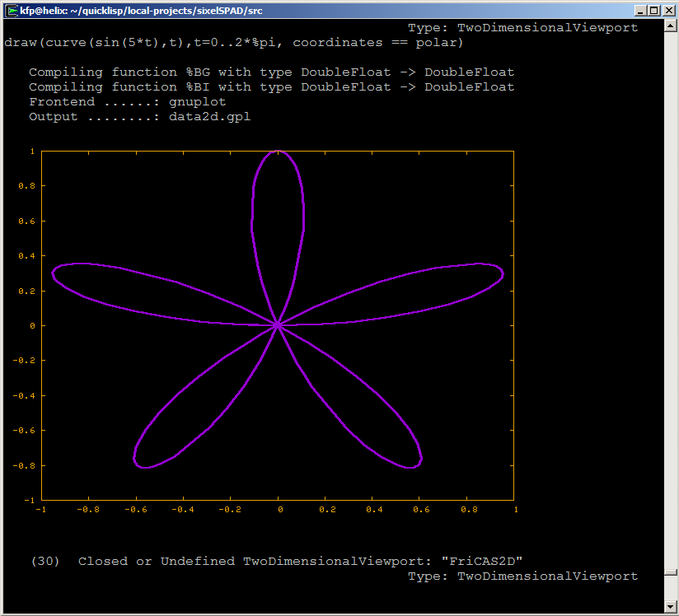Click the 'Compiling function %BI' line
This screenshot has width=679, height=616.
click(x=271, y=86)
